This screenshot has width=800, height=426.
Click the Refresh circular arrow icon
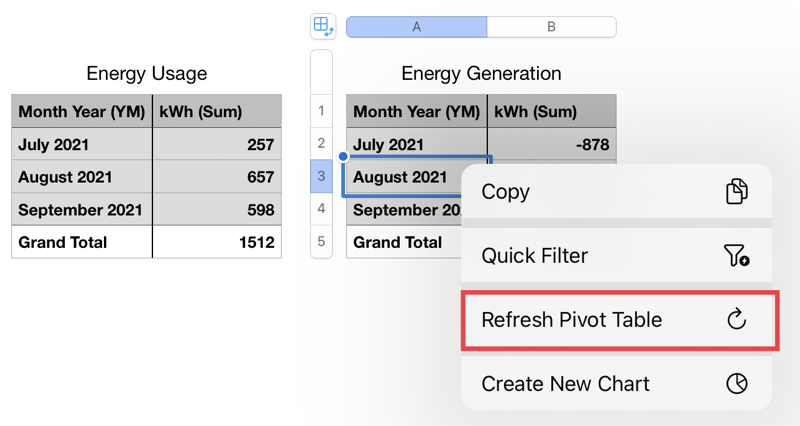(x=736, y=320)
